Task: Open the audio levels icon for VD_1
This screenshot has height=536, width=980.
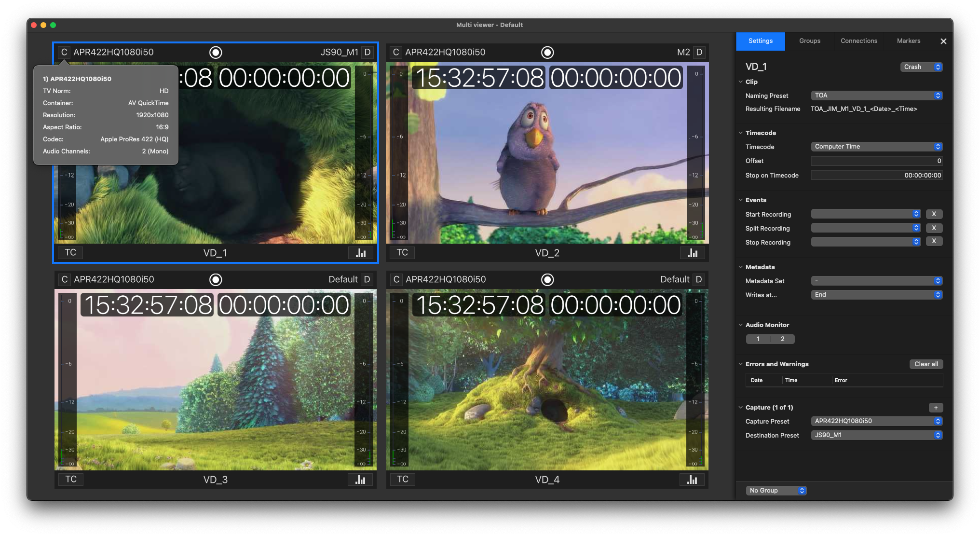Action: pos(361,253)
